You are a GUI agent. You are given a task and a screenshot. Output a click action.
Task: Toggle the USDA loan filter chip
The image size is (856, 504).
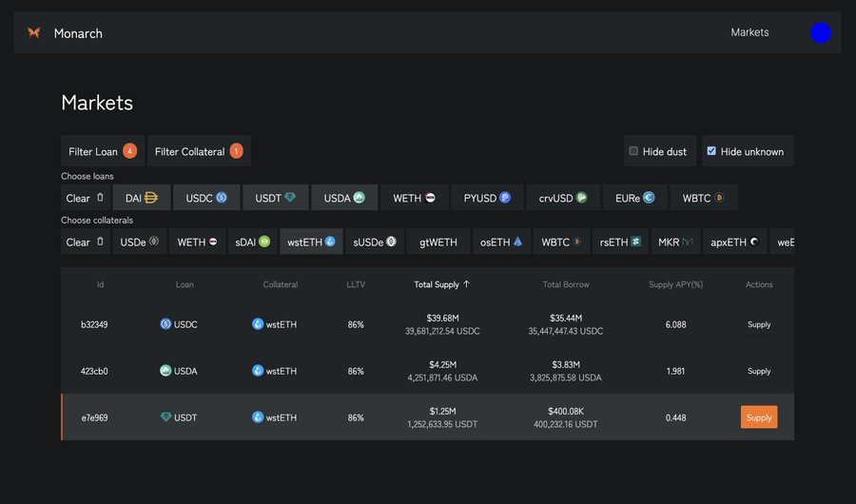344,198
